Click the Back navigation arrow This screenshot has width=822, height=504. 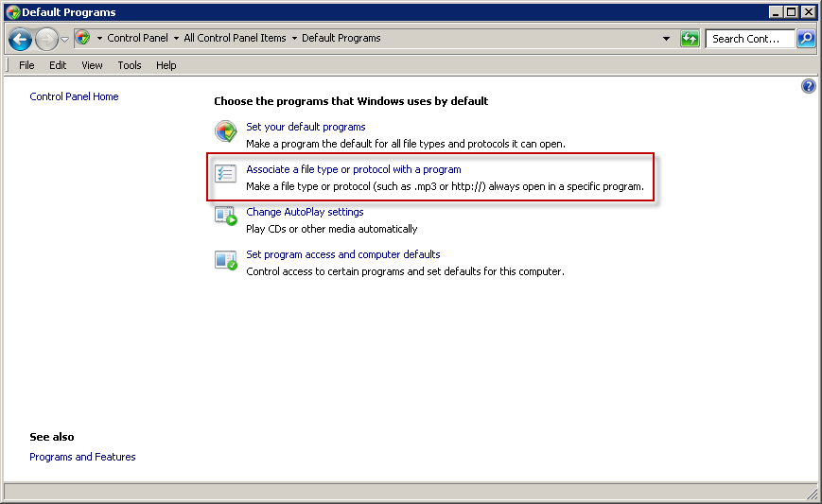(20, 40)
